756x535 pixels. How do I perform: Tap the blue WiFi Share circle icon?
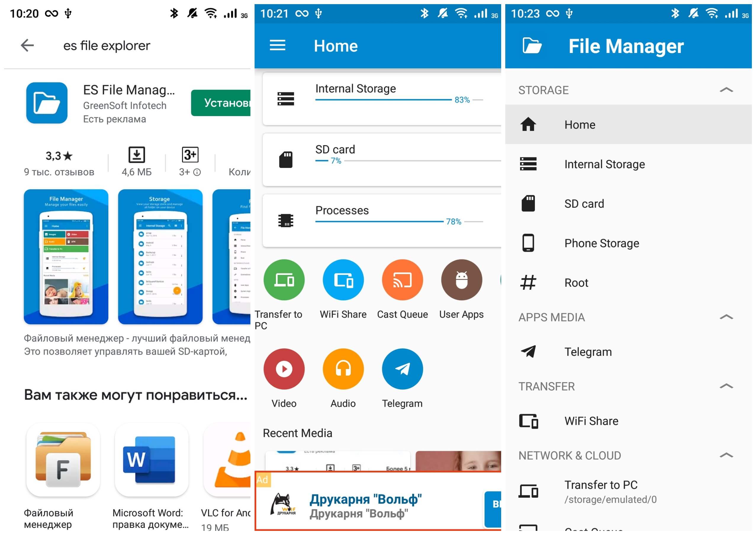click(x=343, y=280)
